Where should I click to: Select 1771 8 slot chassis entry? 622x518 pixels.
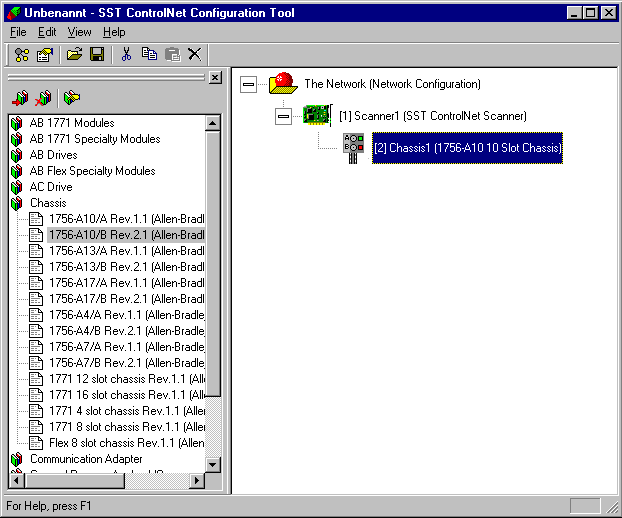[127, 427]
